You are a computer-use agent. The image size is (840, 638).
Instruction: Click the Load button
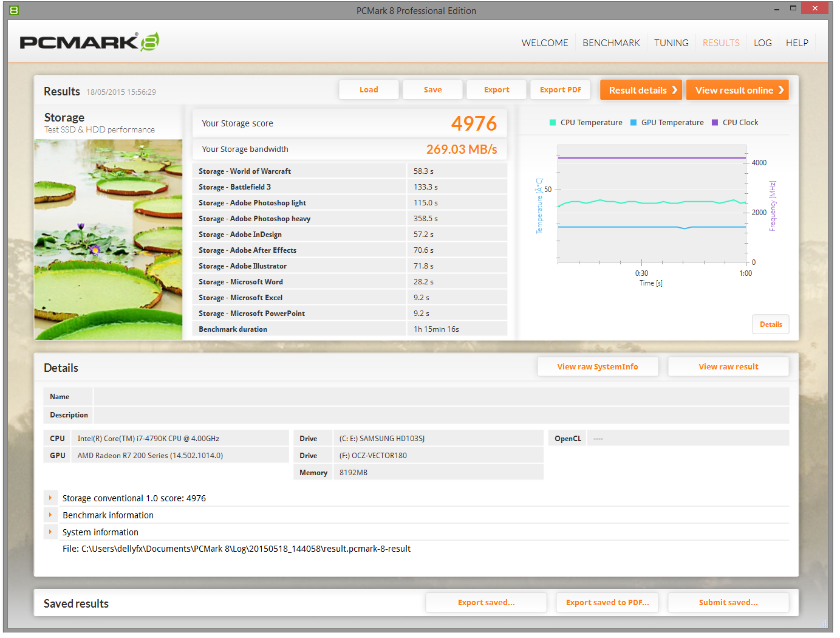pyautogui.click(x=369, y=90)
